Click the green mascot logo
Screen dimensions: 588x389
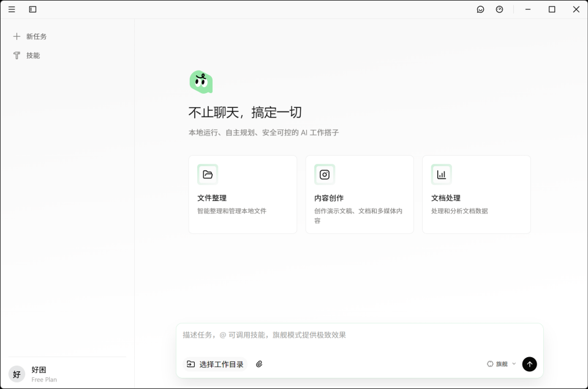[x=202, y=80]
